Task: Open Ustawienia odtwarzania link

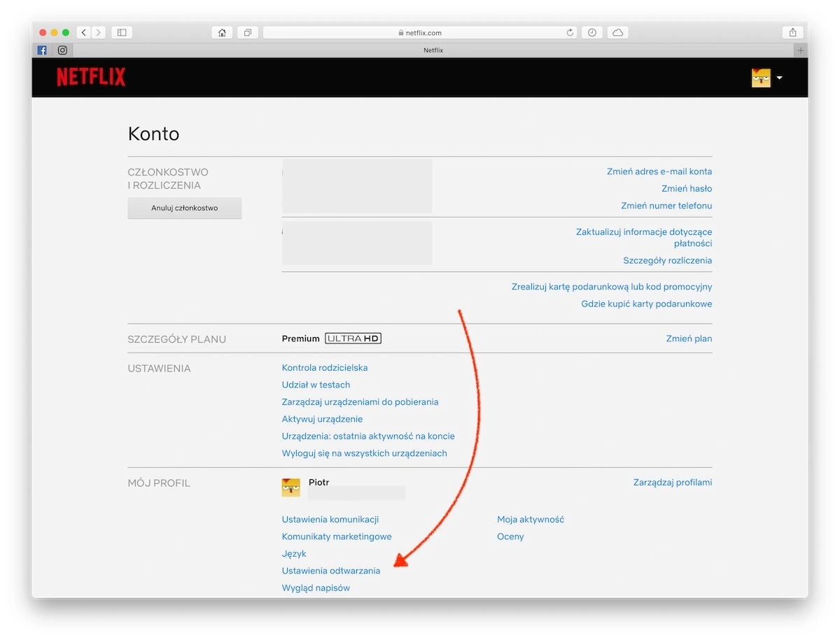Action: pyautogui.click(x=331, y=571)
